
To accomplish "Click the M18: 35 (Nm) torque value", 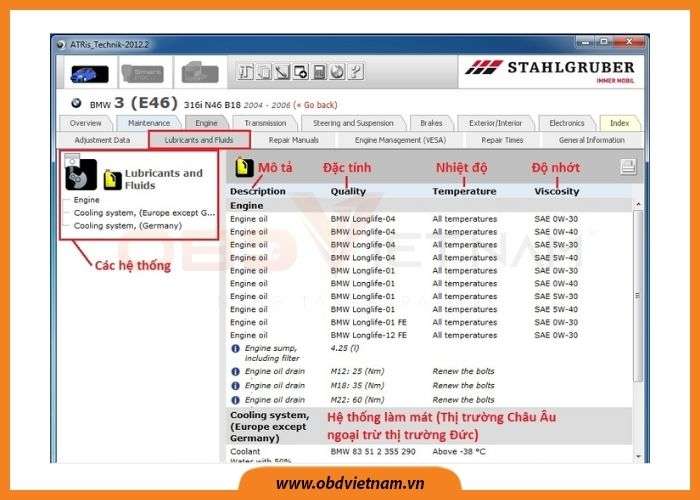I will point(357,386).
